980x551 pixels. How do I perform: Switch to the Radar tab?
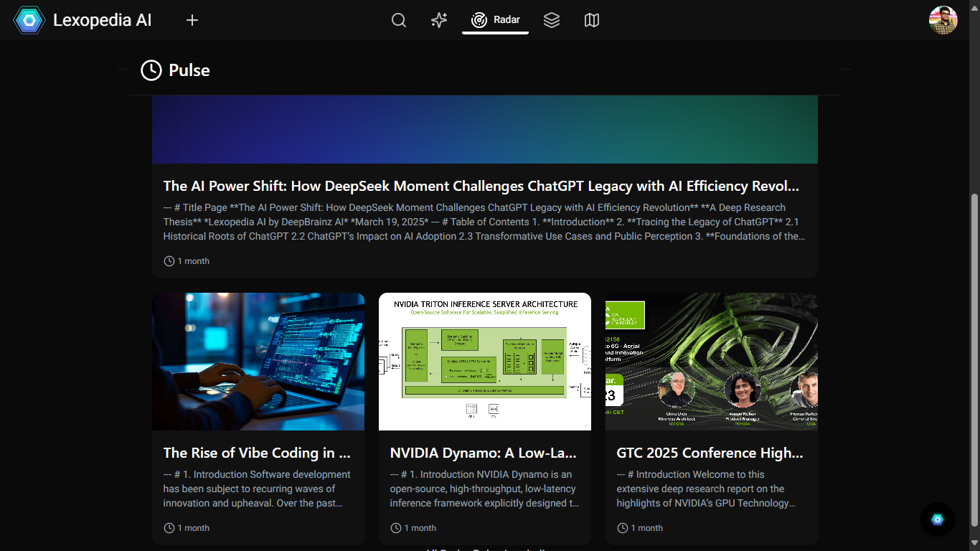[495, 20]
